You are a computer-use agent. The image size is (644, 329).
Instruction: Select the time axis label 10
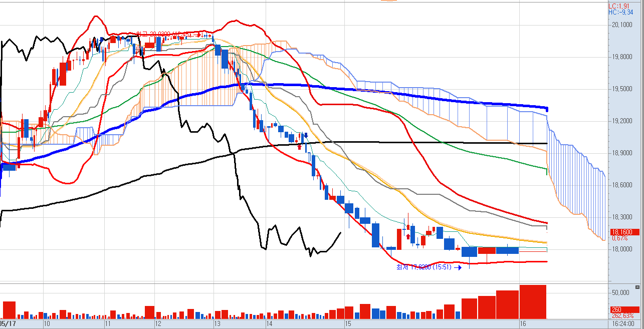click(47, 324)
